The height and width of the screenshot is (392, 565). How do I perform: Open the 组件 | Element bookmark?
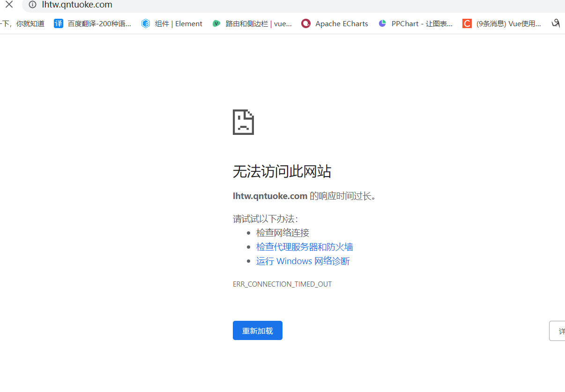pos(178,23)
